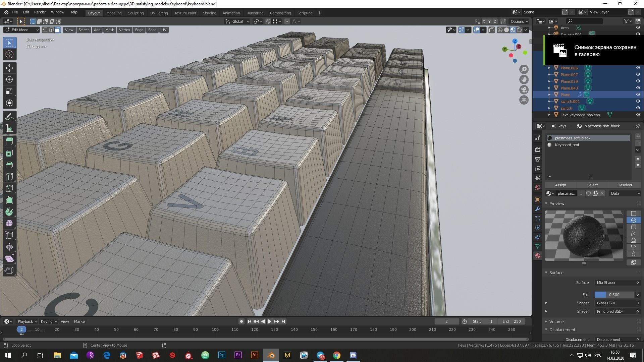Switch to the Sculpting workspace tab

point(136,13)
